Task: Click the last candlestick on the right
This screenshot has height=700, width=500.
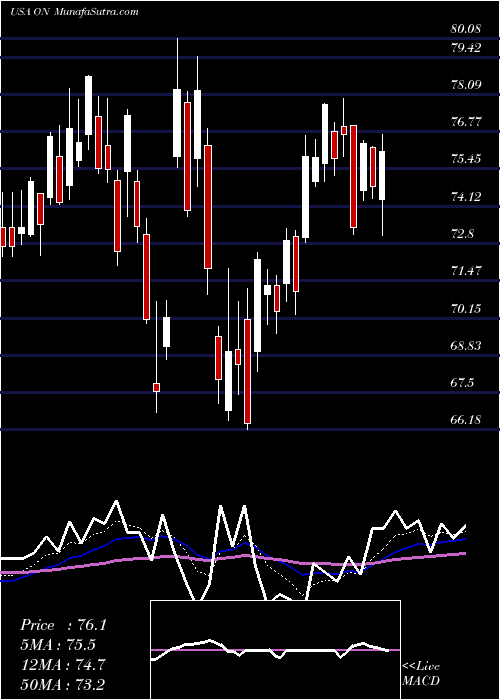Action: (382, 175)
